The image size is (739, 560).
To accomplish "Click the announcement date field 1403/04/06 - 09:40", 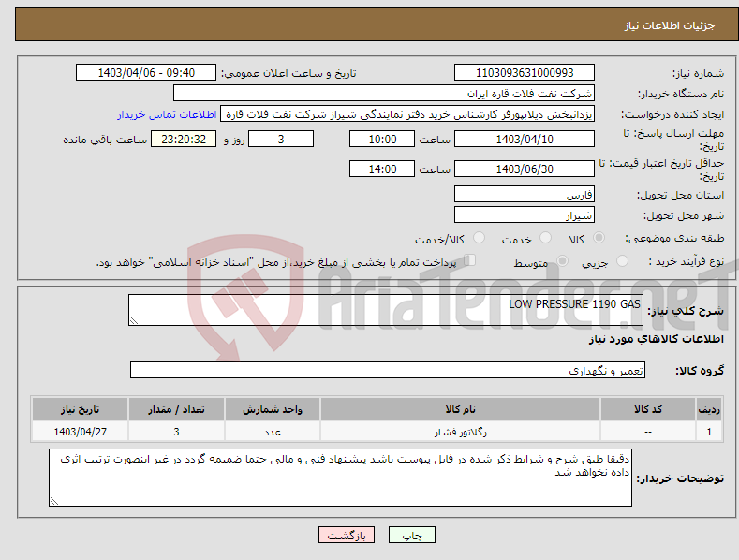I will [x=146, y=73].
